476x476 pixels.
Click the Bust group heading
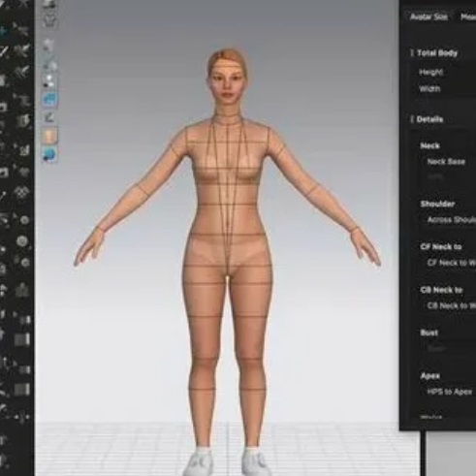pos(429,333)
